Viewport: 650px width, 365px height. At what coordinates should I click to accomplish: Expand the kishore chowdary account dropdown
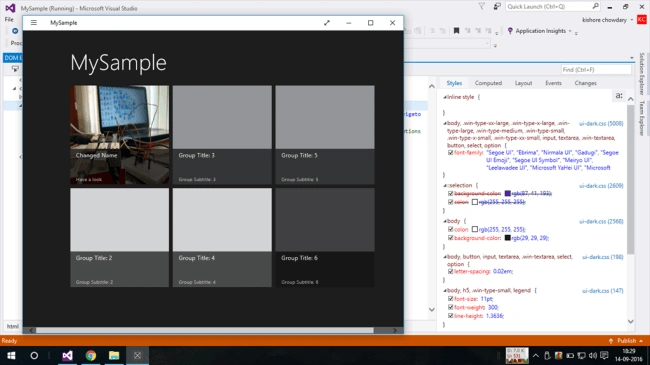coord(632,20)
